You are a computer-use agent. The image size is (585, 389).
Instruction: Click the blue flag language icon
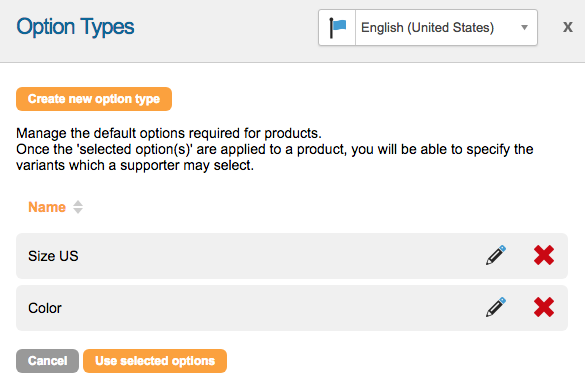[337, 28]
